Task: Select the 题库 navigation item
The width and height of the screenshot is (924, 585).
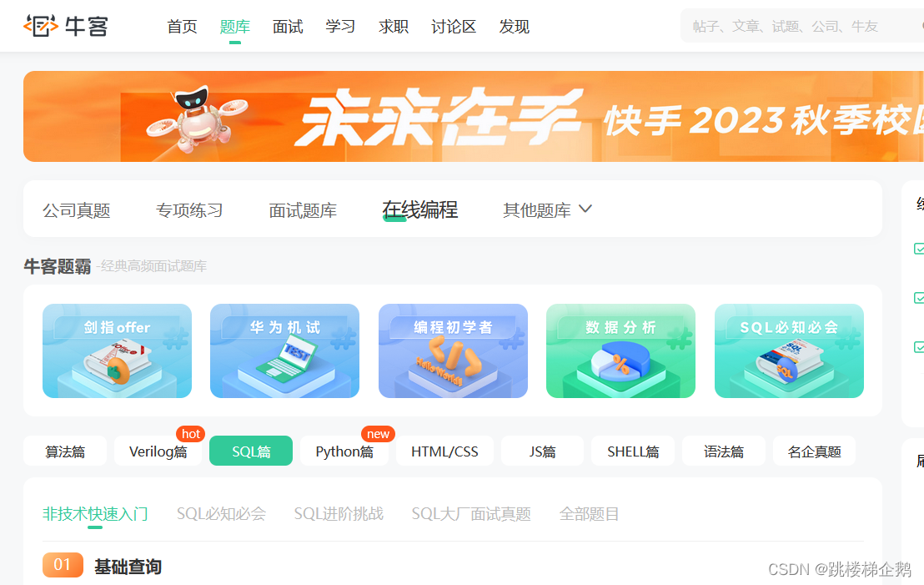Action: 234,27
